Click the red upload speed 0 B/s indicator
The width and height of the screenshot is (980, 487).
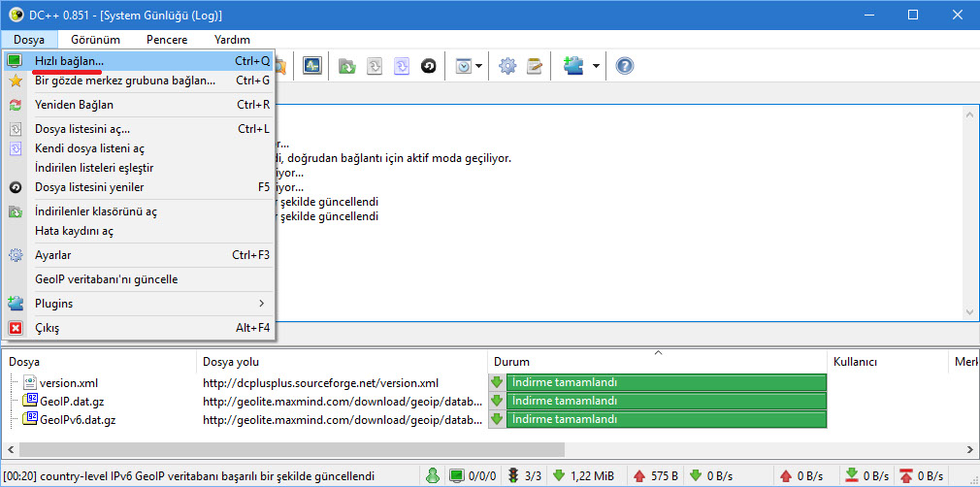click(803, 475)
